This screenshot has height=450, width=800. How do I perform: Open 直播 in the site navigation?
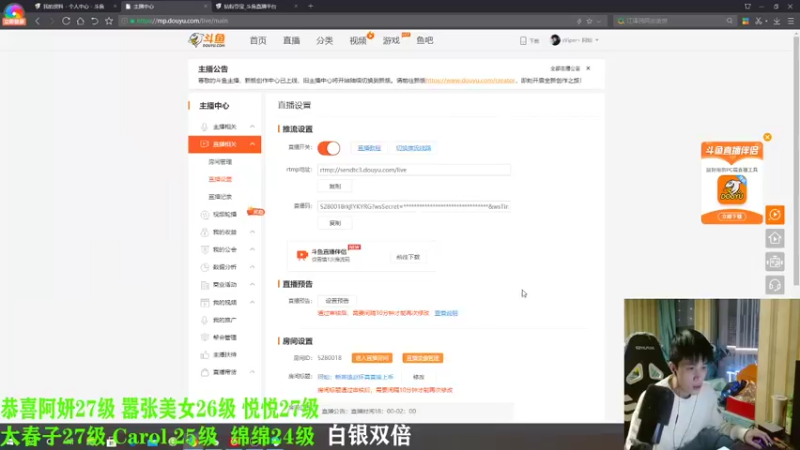[291, 40]
